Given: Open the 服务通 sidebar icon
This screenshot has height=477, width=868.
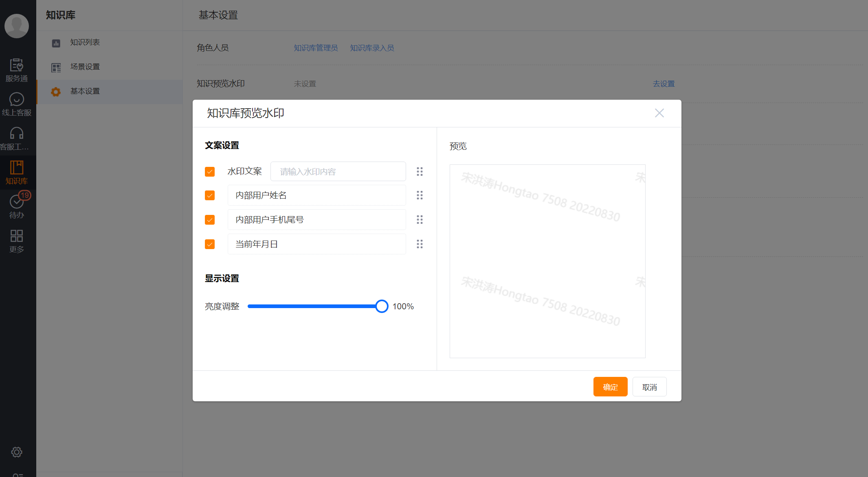Looking at the screenshot, I should click(x=16, y=70).
